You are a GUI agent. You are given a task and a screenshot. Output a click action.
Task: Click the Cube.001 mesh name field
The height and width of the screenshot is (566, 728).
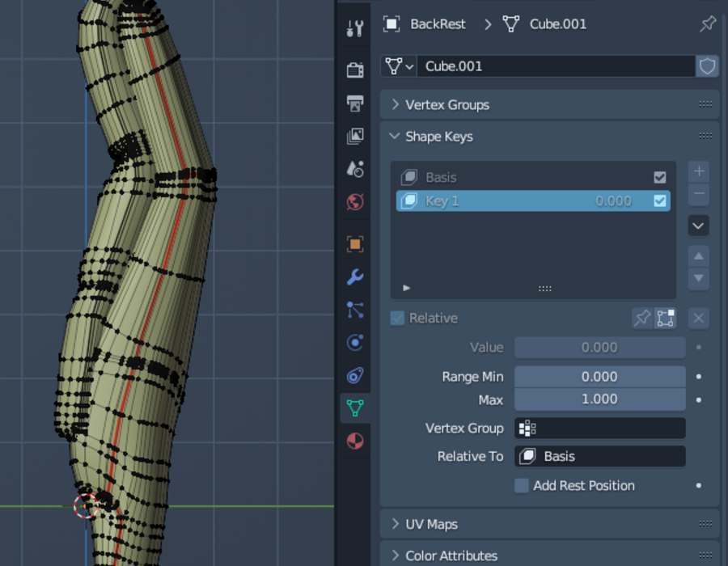[x=556, y=66]
